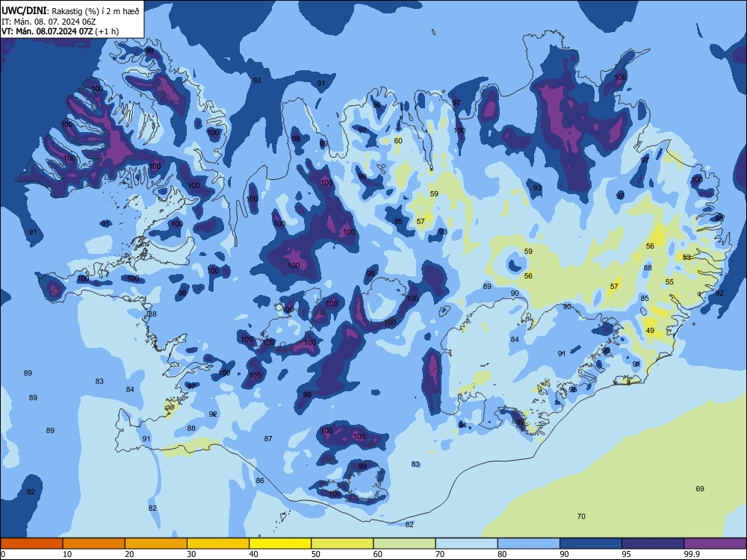Select the 95-99.9 dark indigo legend swatch
Image resolution: width=747 pixels, height=560 pixels.
(x=653, y=544)
